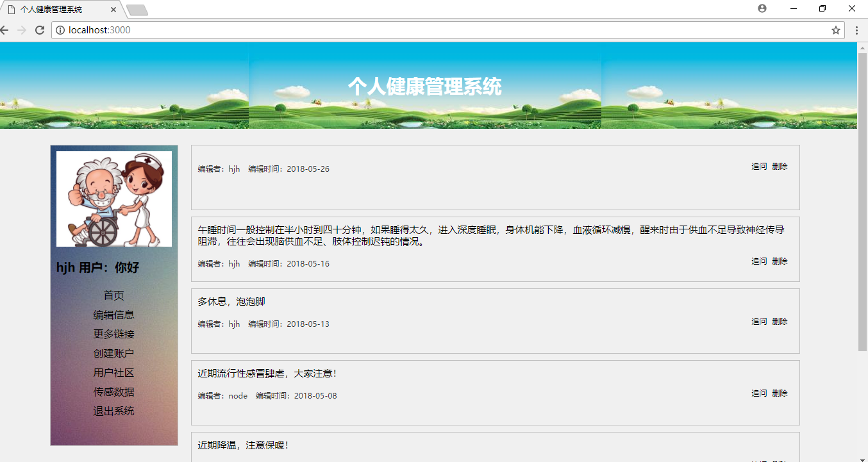
Task: Show 传感数据 from the sidebar menu
Action: [x=114, y=392]
